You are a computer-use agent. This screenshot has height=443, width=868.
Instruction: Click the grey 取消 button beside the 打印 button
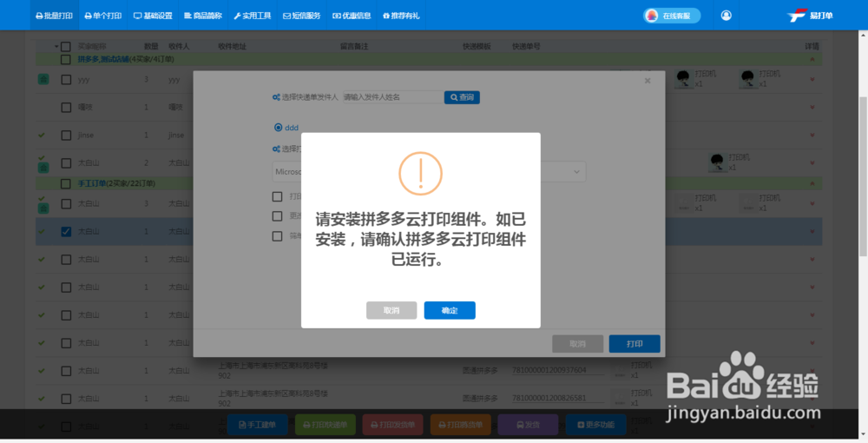pos(577,344)
